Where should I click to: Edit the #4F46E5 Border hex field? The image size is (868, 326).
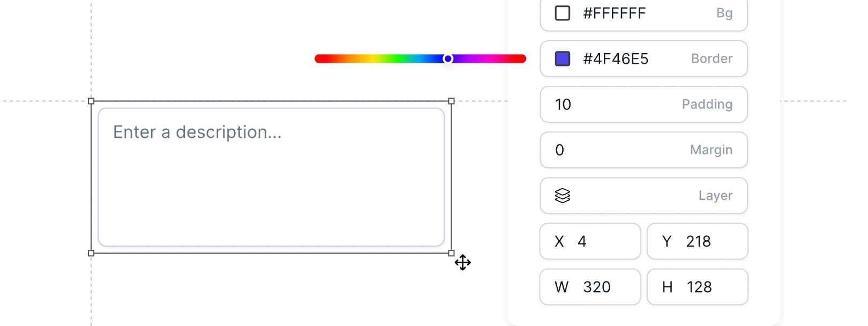point(643,58)
